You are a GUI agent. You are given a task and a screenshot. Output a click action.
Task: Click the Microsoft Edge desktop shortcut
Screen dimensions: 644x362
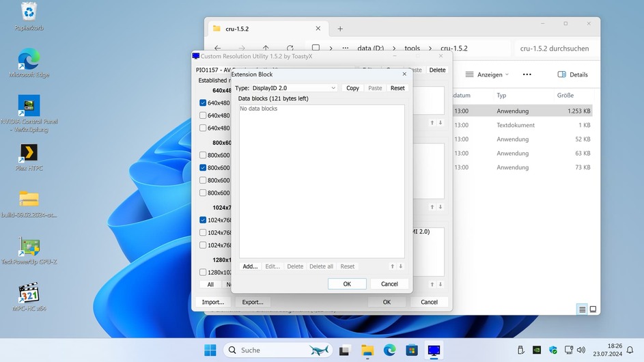[29, 59]
